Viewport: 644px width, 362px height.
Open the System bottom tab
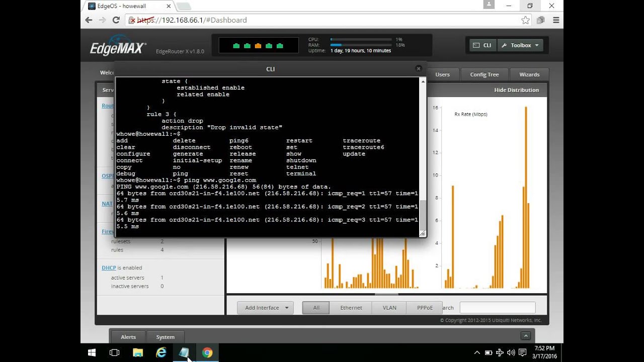coord(165,337)
